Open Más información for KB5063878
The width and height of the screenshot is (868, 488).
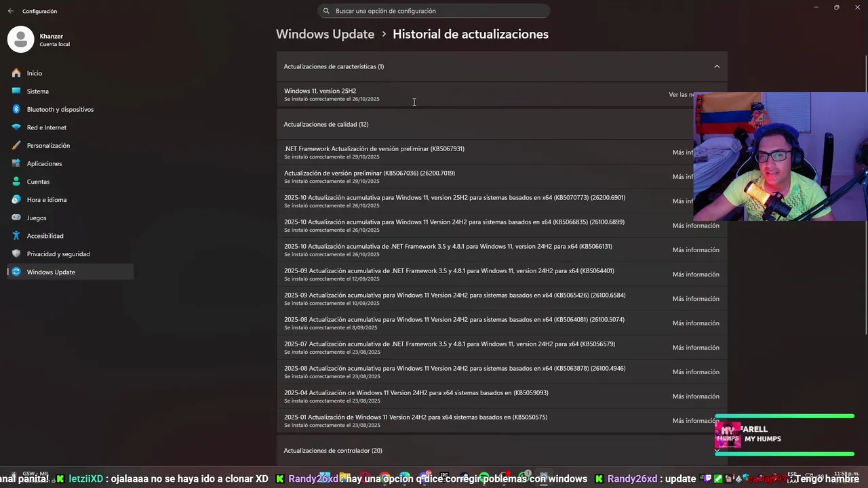point(696,372)
